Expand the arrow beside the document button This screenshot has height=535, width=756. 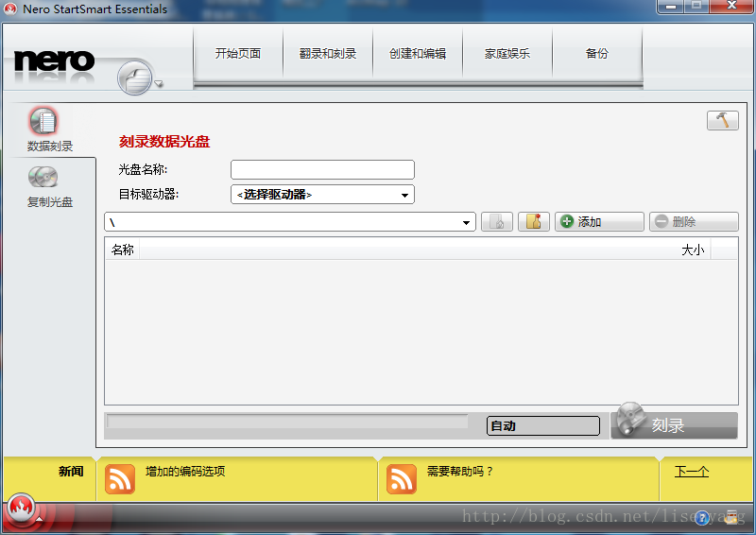pos(159,84)
